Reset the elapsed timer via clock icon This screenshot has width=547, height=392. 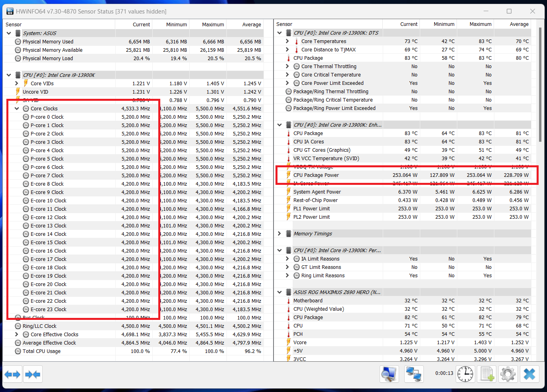click(465, 374)
